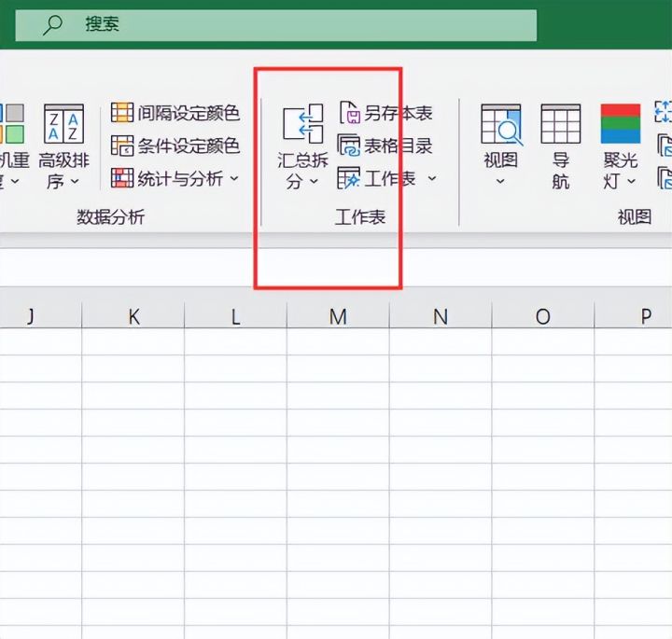
Task: Expand the 聚光灯 dropdown arrow
Action: (631, 182)
